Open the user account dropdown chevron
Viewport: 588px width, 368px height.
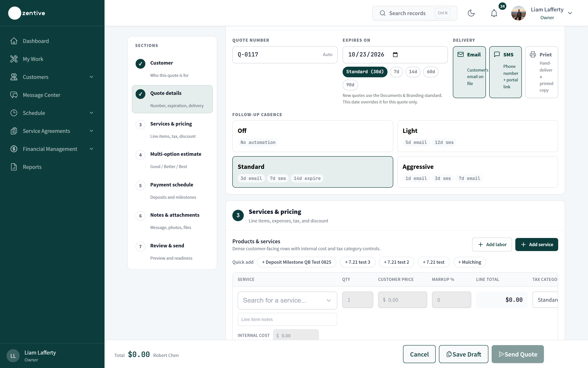click(570, 13)
